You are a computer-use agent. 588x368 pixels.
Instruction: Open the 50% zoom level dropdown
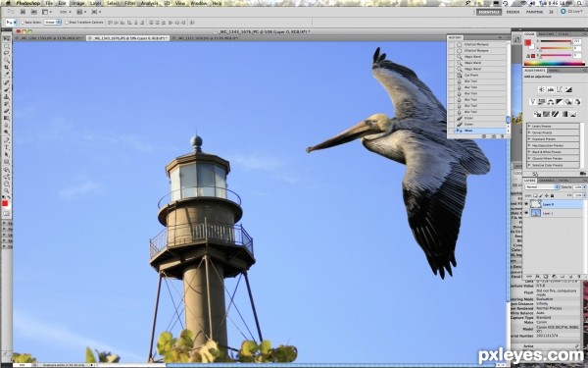(x=66, y=12)
